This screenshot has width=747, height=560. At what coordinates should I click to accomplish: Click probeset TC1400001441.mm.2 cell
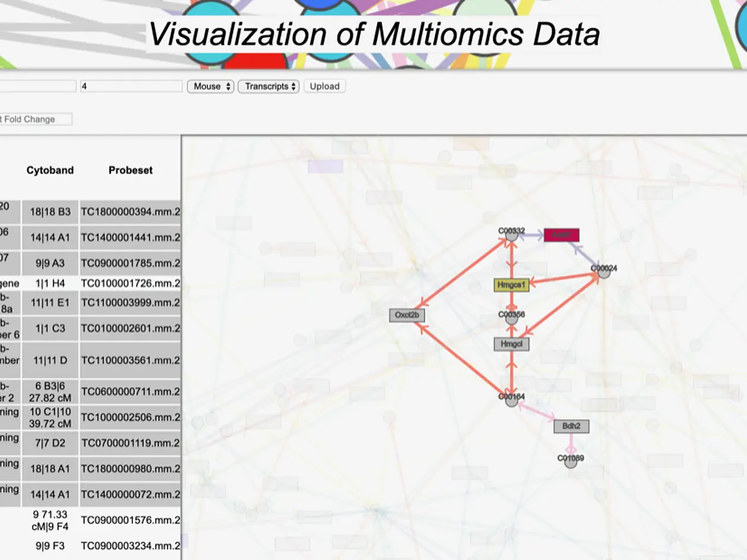130,237
